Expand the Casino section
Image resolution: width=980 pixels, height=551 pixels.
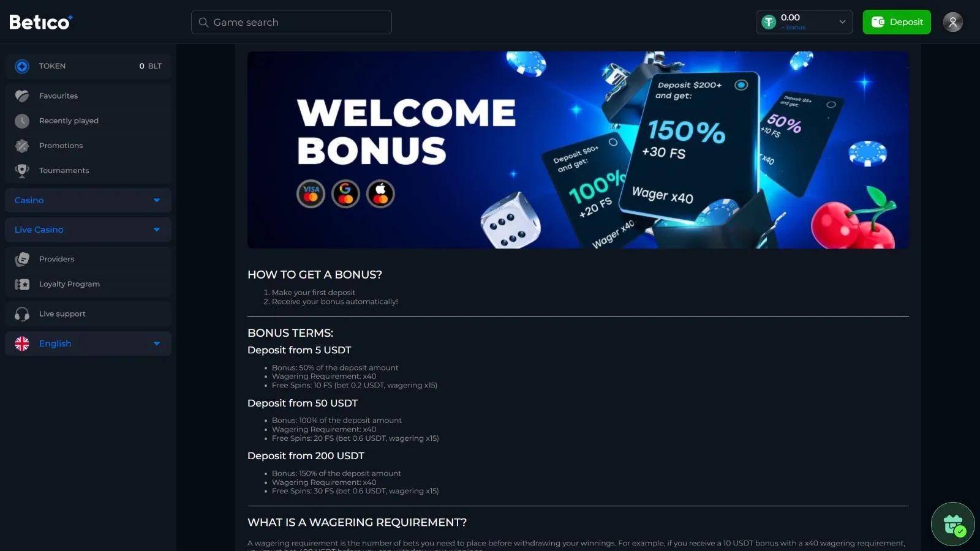click(x=88, y=200)
